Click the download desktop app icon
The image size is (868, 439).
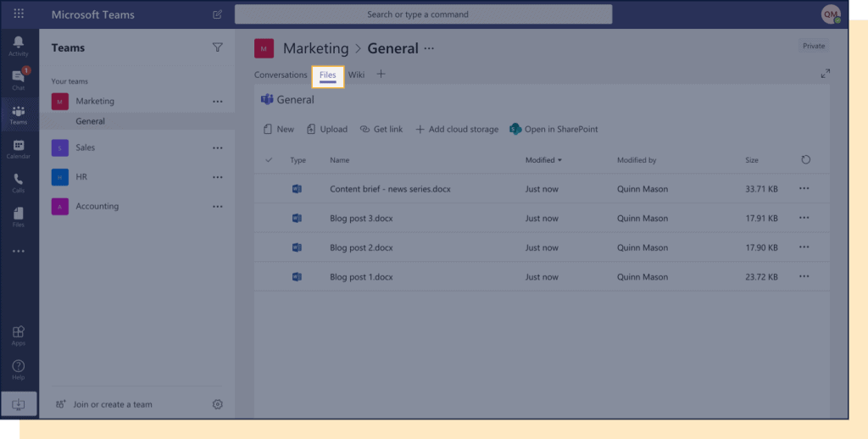19,404
